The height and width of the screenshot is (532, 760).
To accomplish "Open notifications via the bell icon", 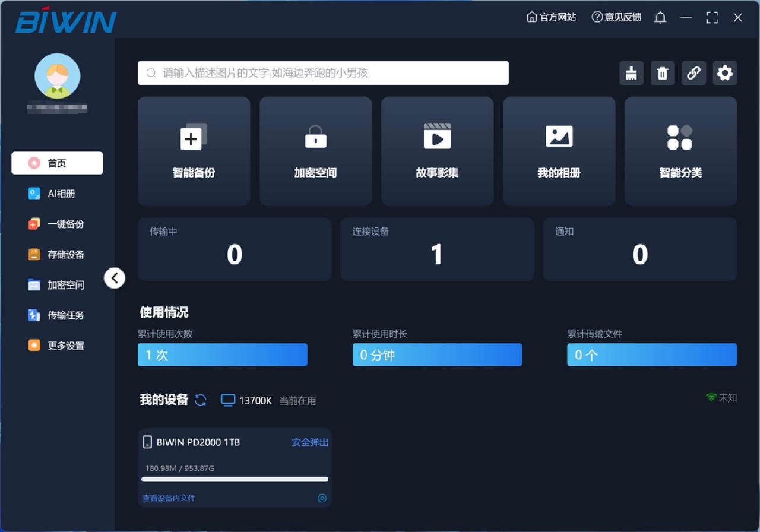I will click(660, 17).
